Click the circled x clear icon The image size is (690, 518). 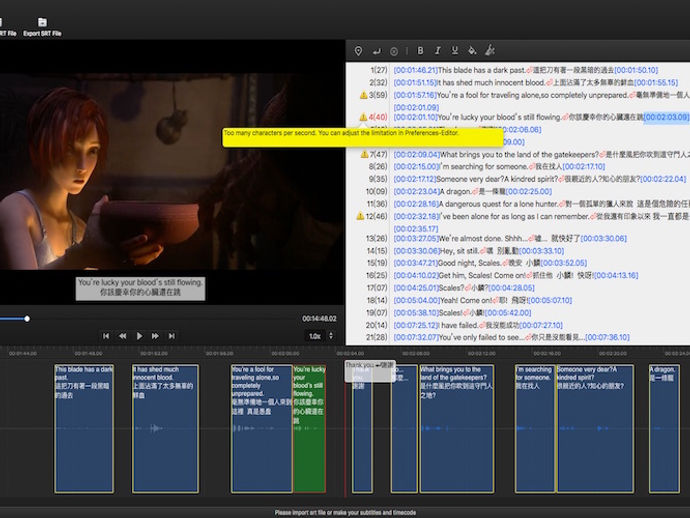click(394, 51)
